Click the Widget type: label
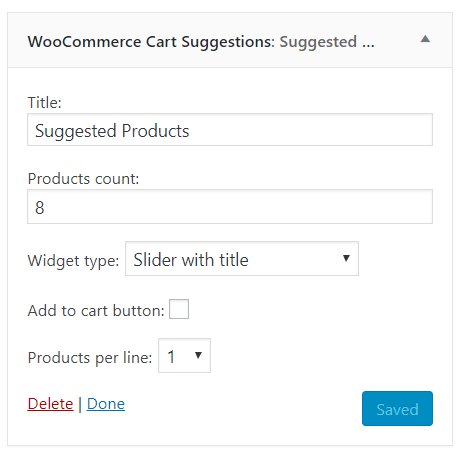 [x=73, y=261]
